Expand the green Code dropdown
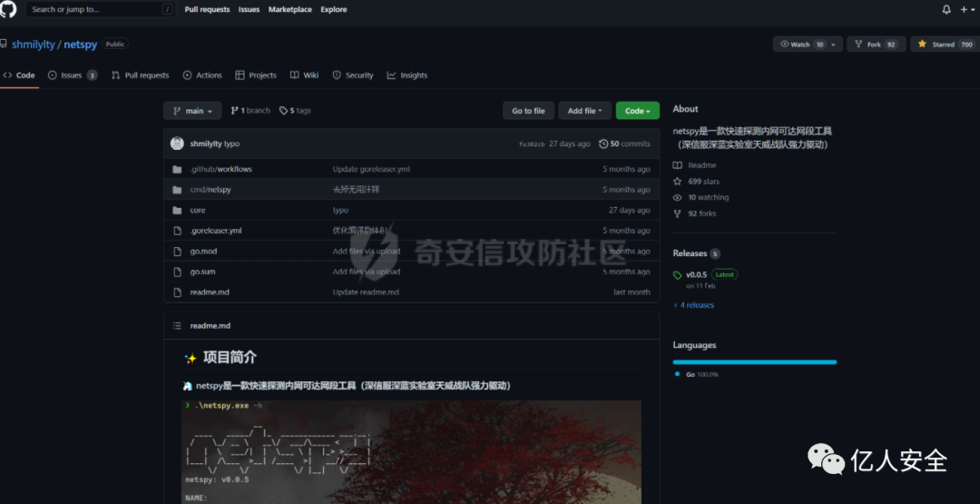 pos(638,111)
